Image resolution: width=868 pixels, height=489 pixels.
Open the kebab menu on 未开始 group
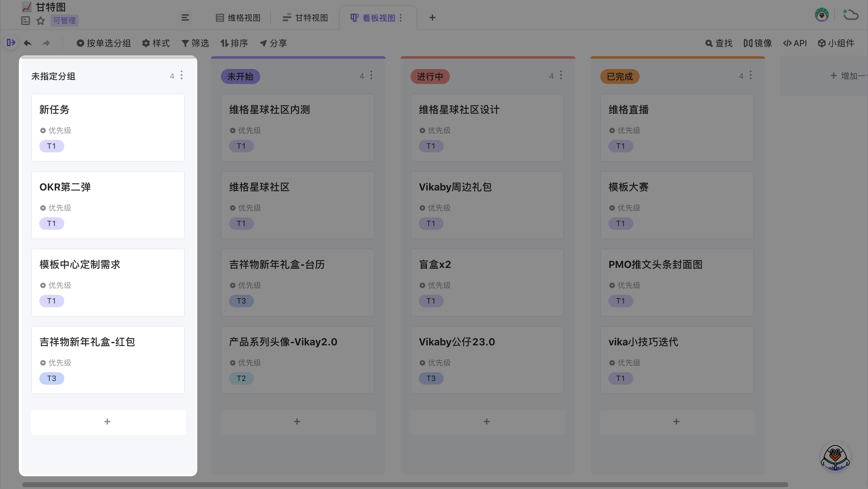[x=371, y=75]
